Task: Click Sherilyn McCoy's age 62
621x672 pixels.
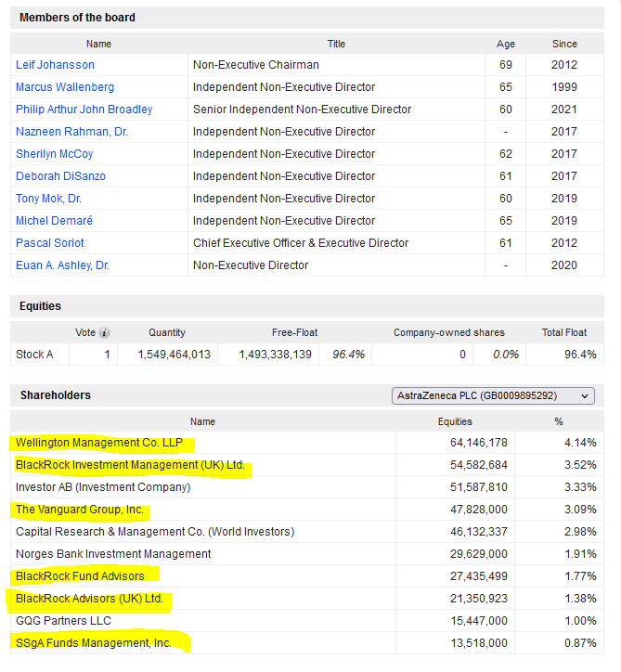Action: (506, 154)
